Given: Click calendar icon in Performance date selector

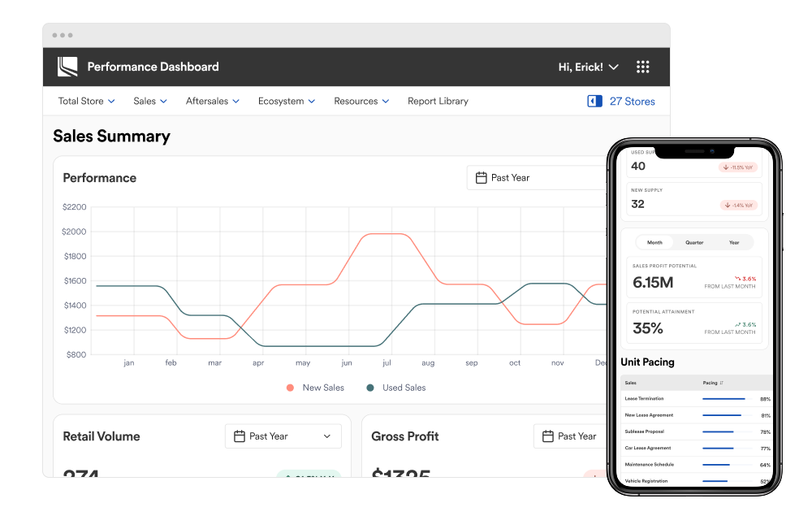Looking at the screenshot, I should coord(481,178).
